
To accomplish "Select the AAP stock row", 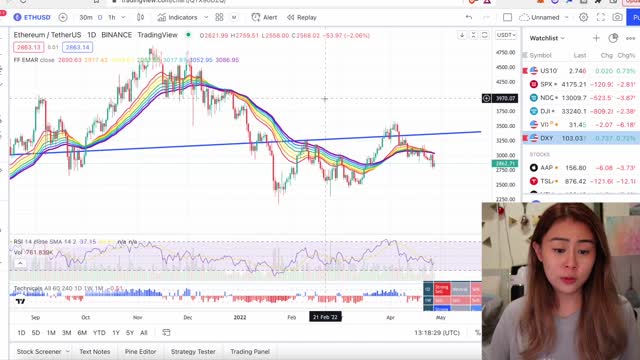I will pos(581,167).
